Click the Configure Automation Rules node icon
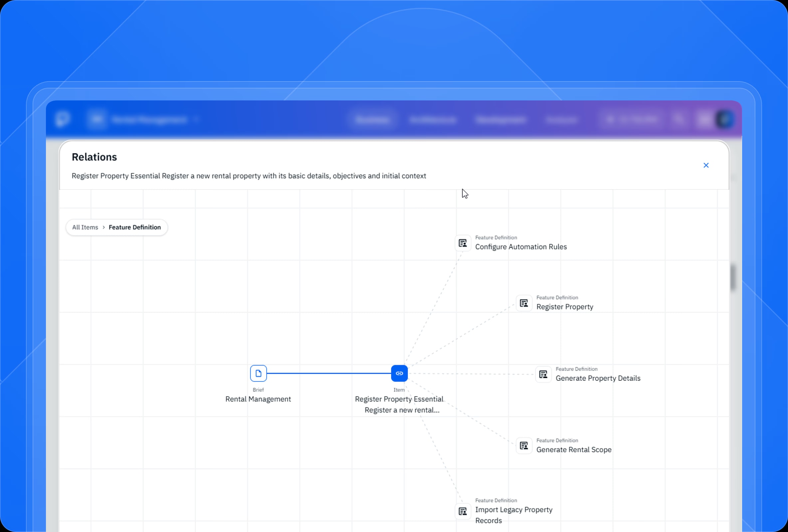This screenshot has height=532, width=788. click(x=463, y=243)
